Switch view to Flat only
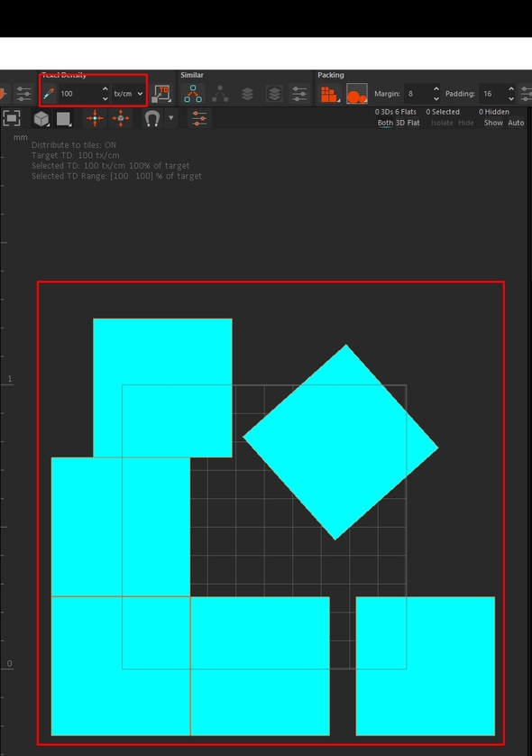532x756 pixels. coord(414,123)
